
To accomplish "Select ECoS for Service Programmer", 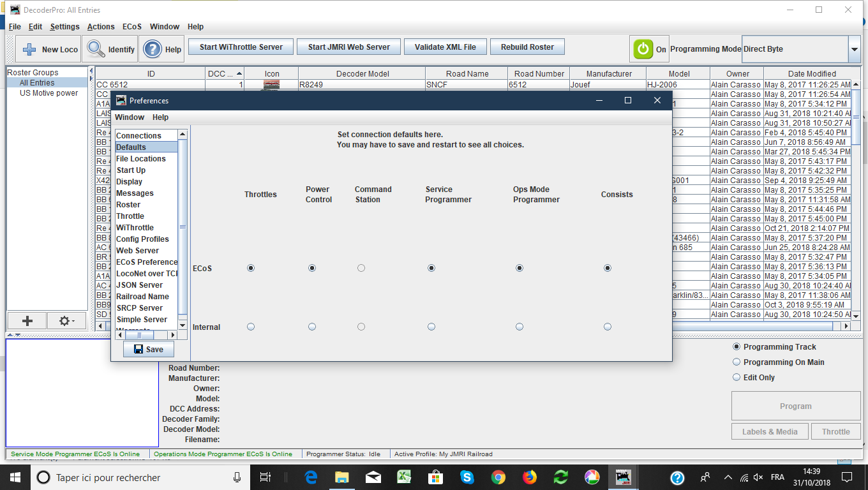I will [431, 268].
